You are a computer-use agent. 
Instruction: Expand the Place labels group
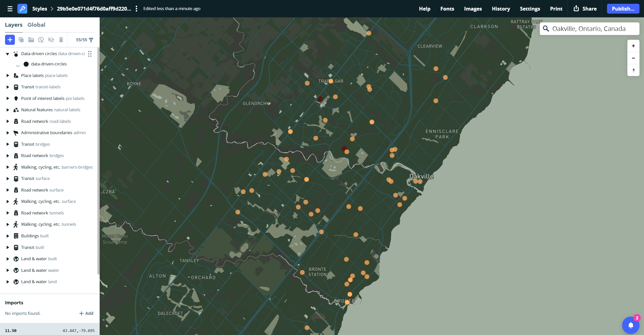[7, 75]
